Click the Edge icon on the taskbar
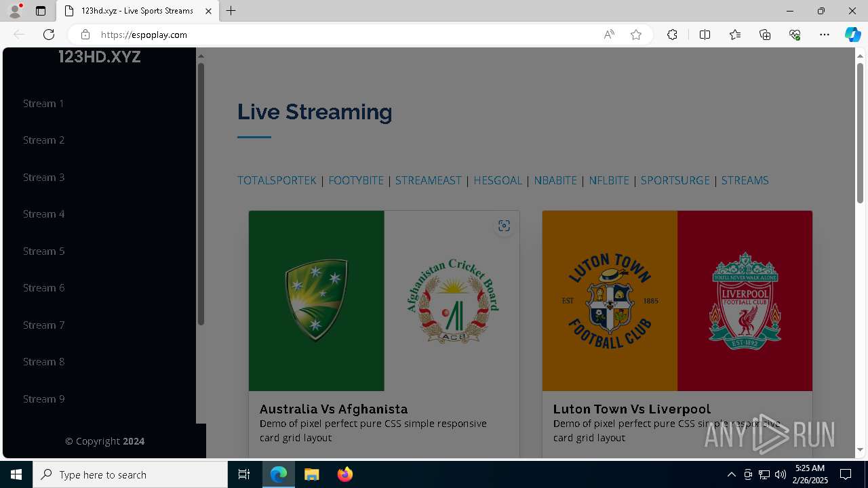This screenshot has width=868, height=488. coord(279,474)
